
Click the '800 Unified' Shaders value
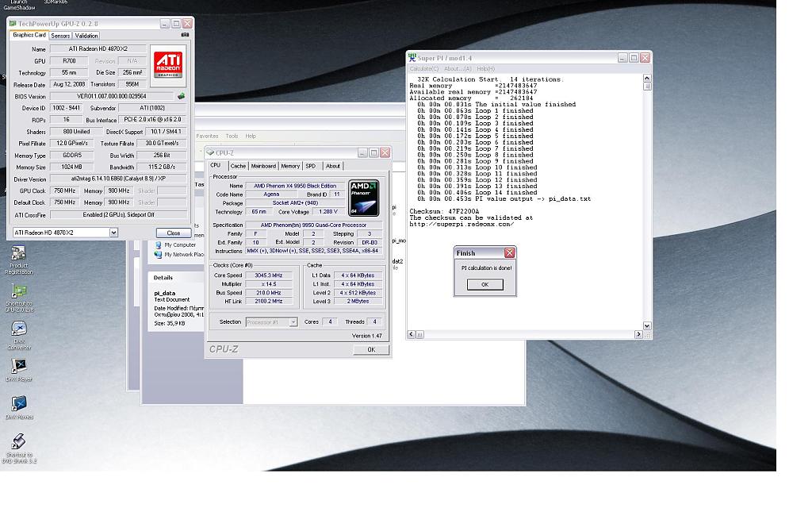[x=76, y=132]
